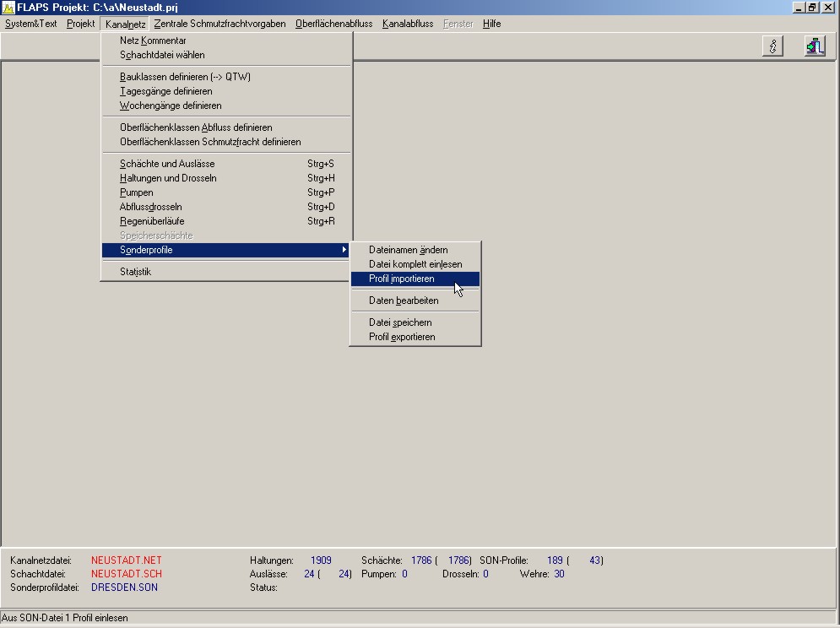Click the NEUSTADT.NET file name
The height and width of the screenshot is (628, 840).
coord(127,560)
